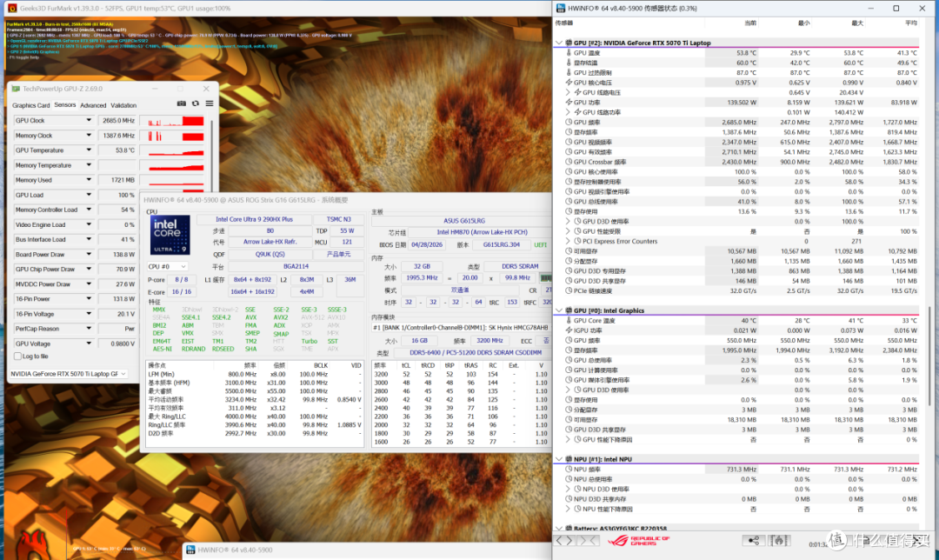Select Sensors tab in GPU-Z
The height and width of the screenshot is (560, 939).
(64, 105)
